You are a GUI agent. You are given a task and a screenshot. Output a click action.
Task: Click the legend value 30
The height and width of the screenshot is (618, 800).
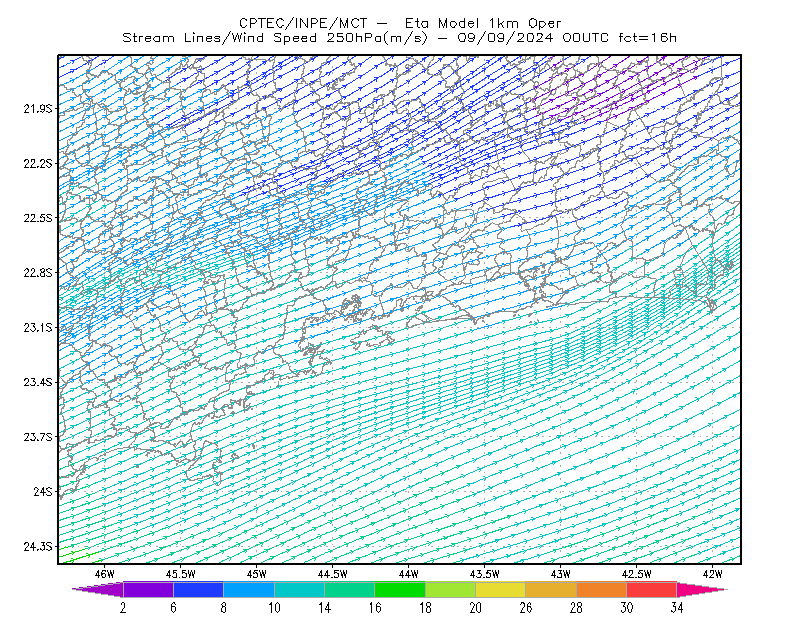(x=627, y=608)
